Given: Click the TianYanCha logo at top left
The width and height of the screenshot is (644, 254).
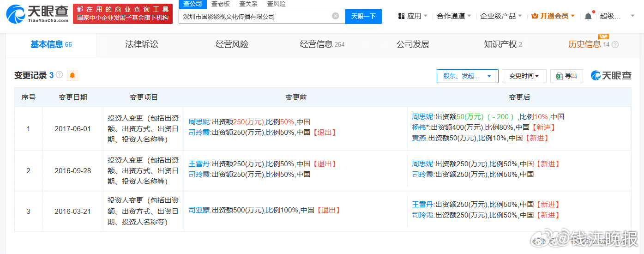Looking at the screenshot, I should tap(37, 14).
